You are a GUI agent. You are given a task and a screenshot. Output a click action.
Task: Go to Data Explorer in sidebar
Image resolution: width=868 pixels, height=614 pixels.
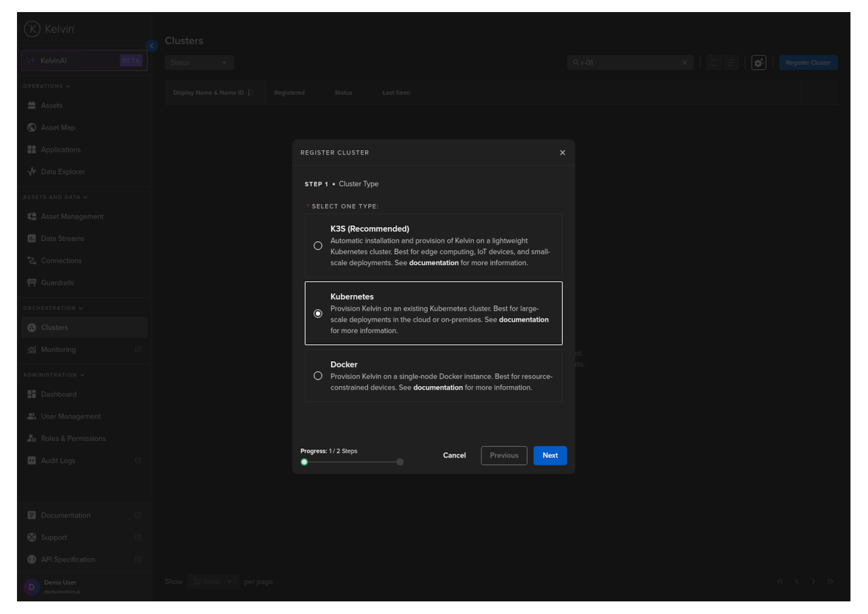click(x=62, y=172)
